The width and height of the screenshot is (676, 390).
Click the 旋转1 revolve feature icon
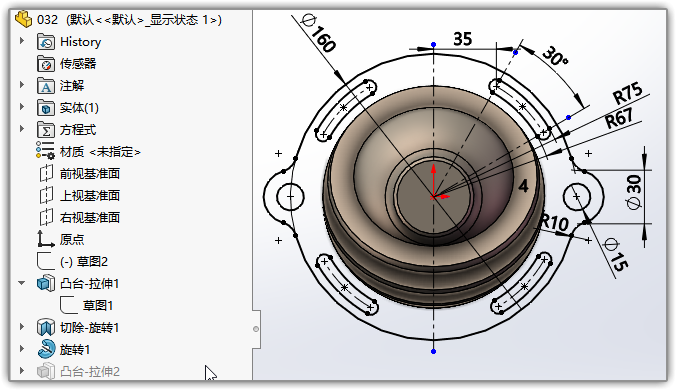(x=46, y=349)
